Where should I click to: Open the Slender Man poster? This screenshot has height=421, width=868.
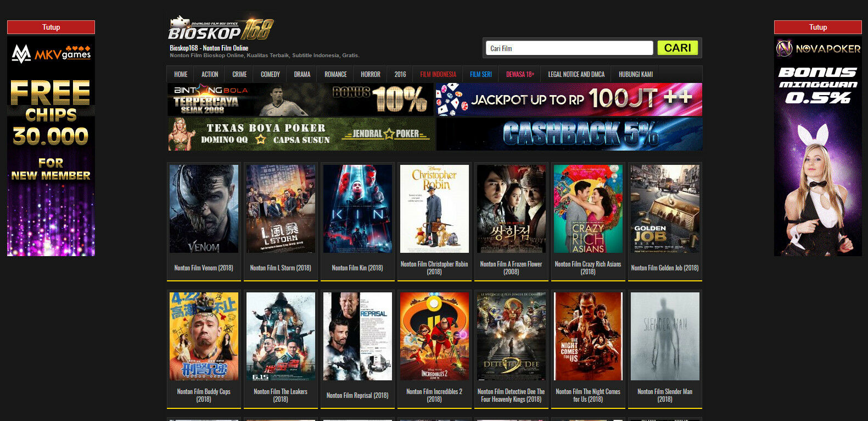(665, 336)
